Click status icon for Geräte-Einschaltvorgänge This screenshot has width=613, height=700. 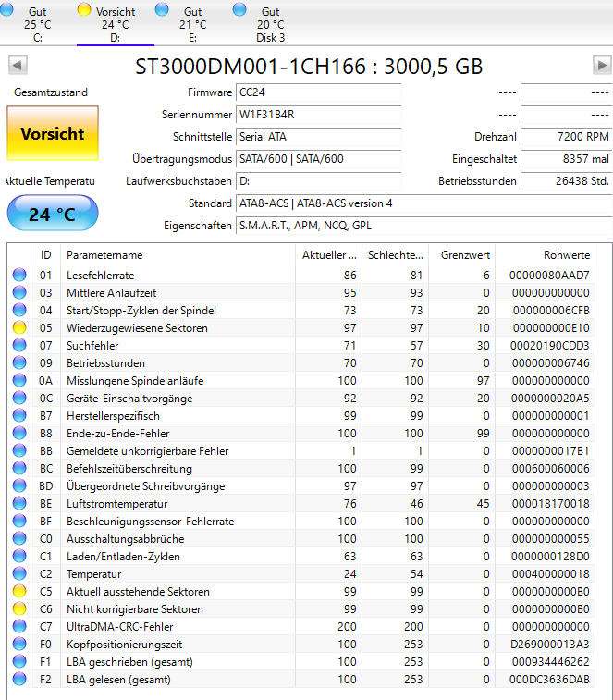click(19, 398)
